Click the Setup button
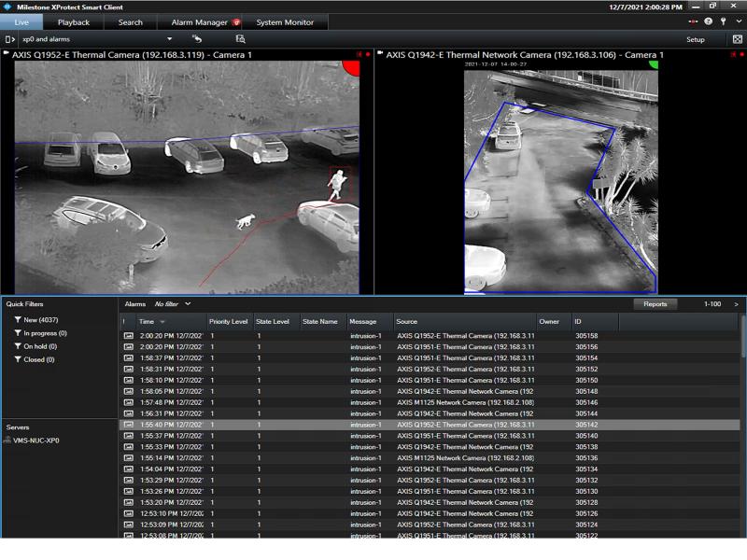The width and height of the screenshot is (747, 560). pyautogui.click(x=695, y=39)
